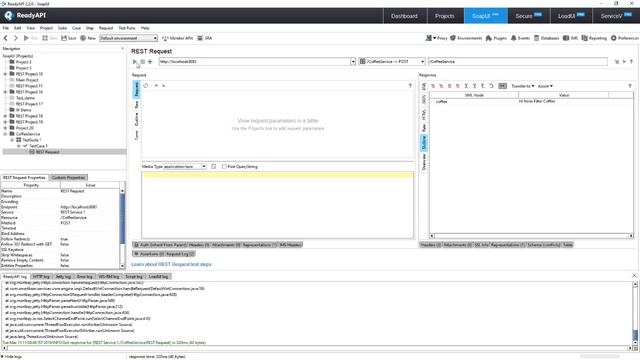Screen dimensions: 640x360
Task: Close the log panel
Action: [634, 276]
